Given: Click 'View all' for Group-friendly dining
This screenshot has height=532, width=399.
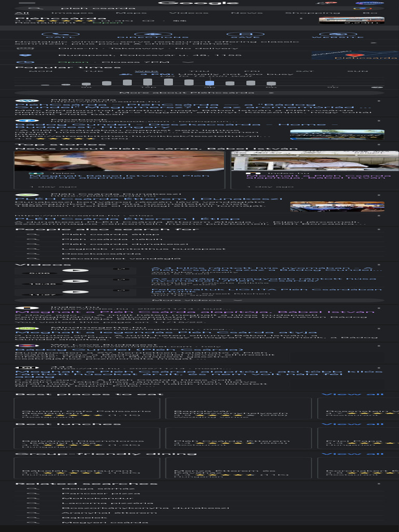Looking at the screenshot, I should (353, 454).
